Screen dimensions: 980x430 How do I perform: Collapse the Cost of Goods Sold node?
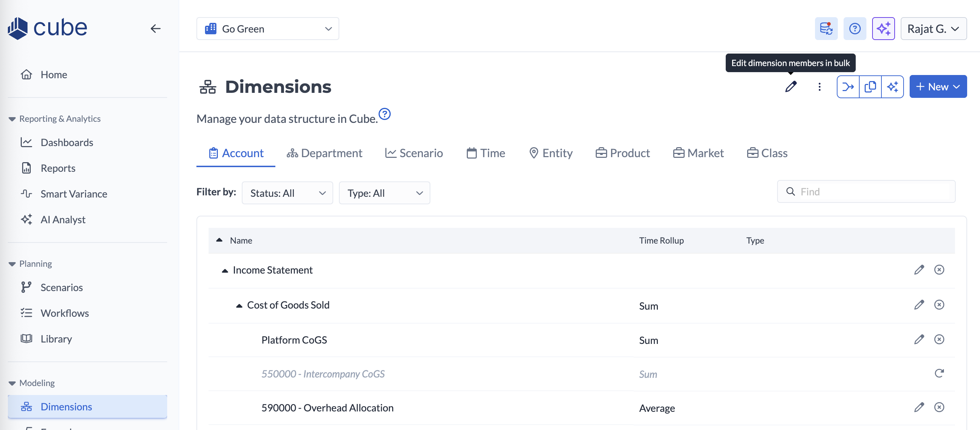click(239, 306)
